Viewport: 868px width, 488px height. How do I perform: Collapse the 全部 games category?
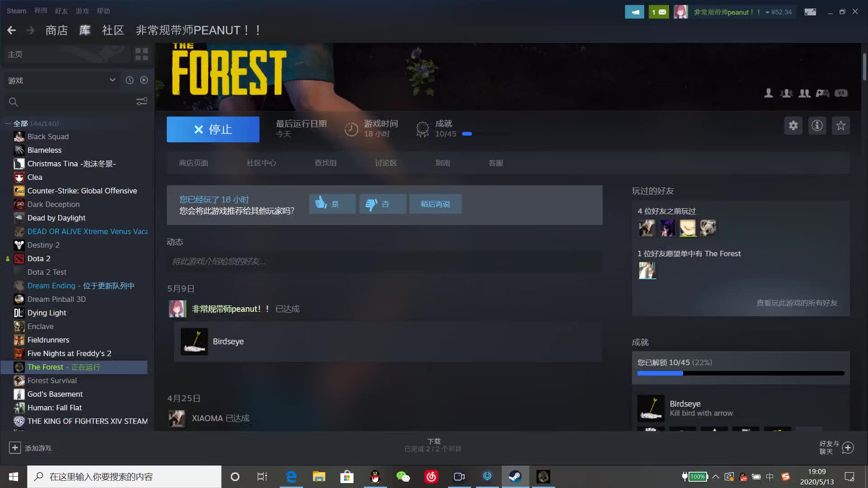coord(8,123)
